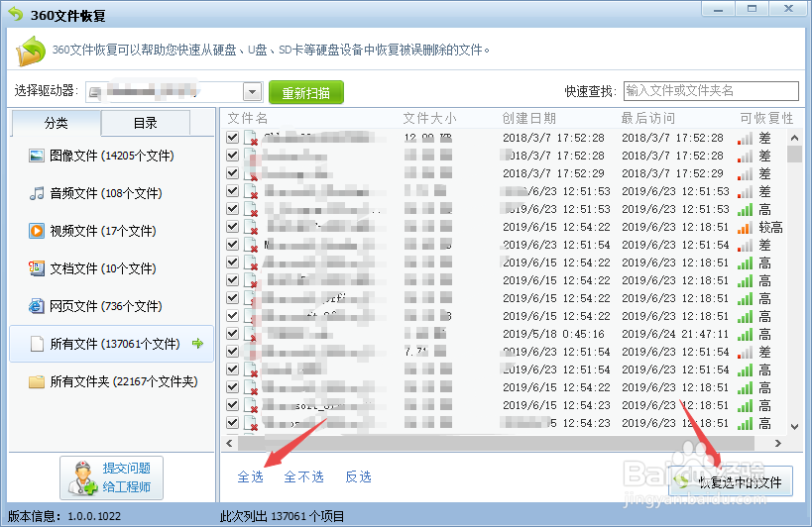Click the engineer doctor icon
812x527 pixels.
[82, 477]
